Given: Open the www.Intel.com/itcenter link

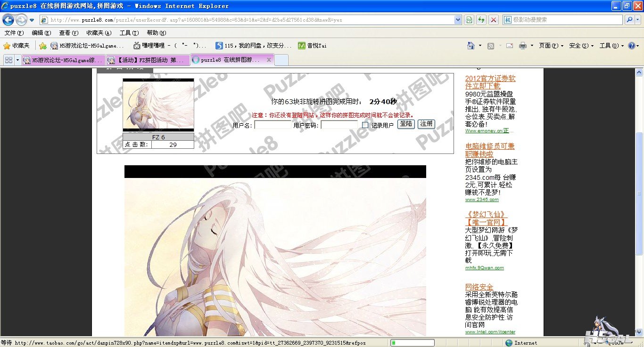Looking at the screenshot, I should coord(490,332).
